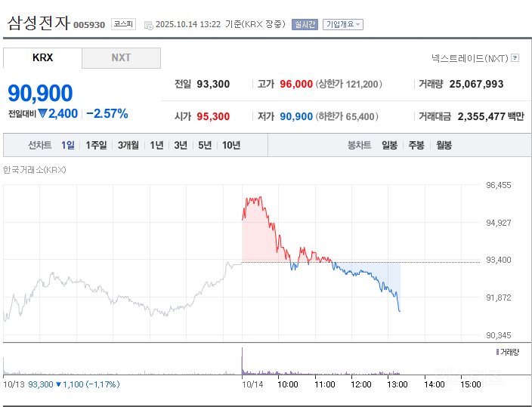Show the 월봉 monthly candle chart

pyautogui.click(x=444, y=145)
